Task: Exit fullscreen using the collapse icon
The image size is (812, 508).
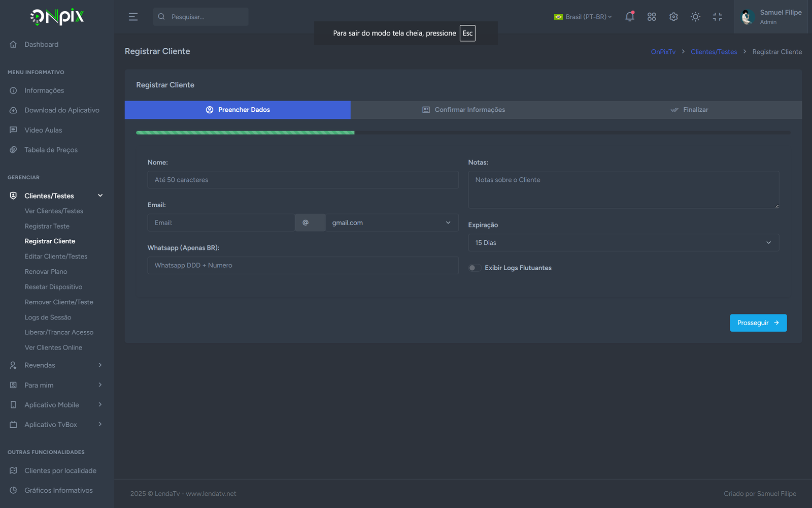Action: click(717, 17)
